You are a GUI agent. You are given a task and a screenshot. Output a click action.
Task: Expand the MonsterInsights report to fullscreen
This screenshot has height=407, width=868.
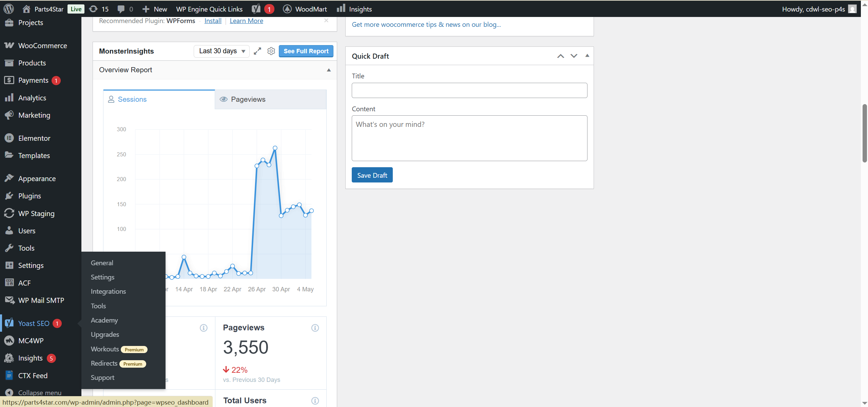(x=257, y=51)
